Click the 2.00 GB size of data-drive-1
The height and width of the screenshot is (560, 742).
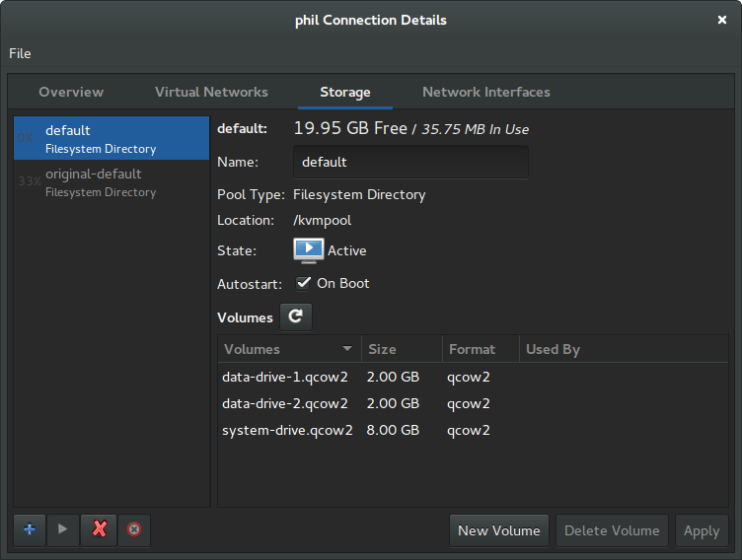393,377
